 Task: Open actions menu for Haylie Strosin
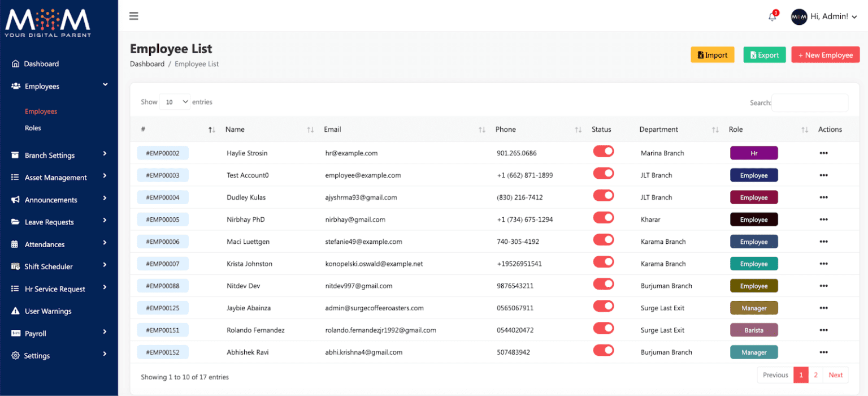tap(823, 153)
